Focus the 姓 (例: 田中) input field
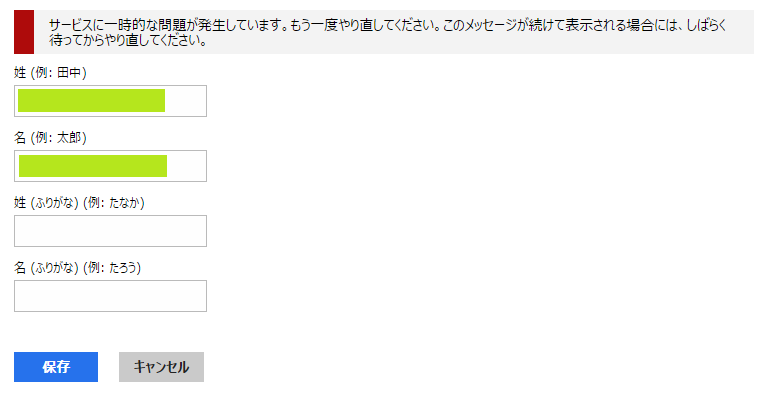Screen dimensions: 767x398 [x=111, y=101]
